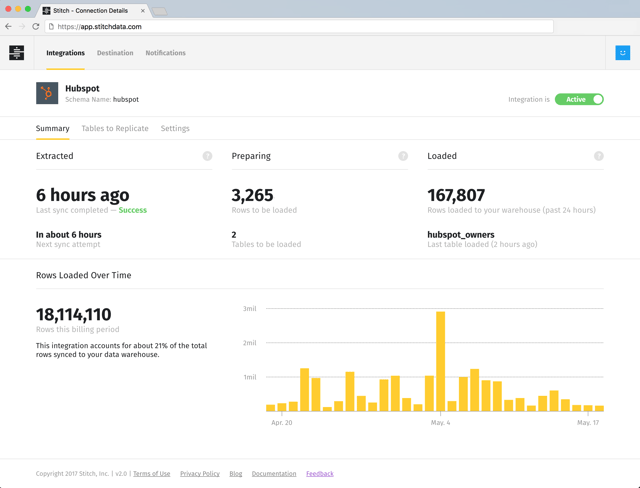The image size is (640, 488).
Task: Open the Privacy Policy link
Action: coord(199,474)
